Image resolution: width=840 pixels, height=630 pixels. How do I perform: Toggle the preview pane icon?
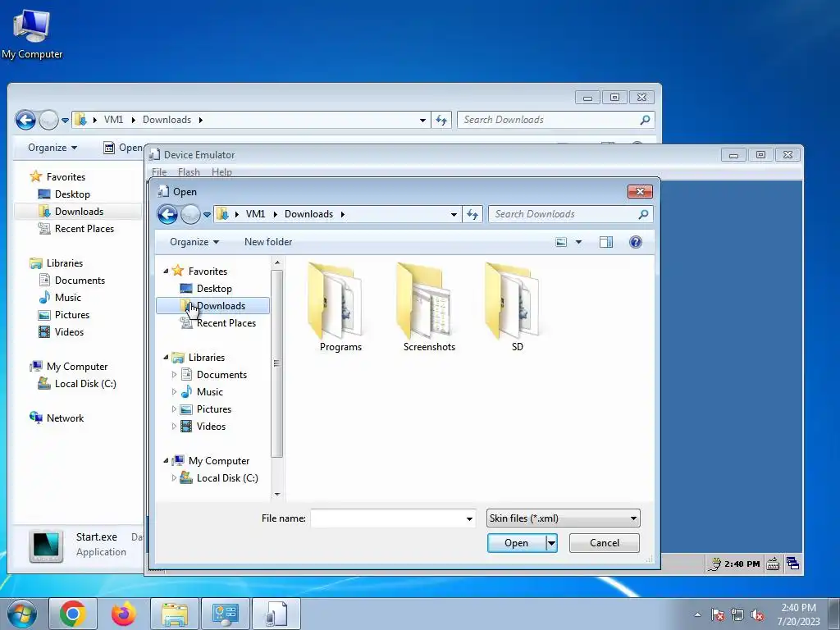(606, 242)
